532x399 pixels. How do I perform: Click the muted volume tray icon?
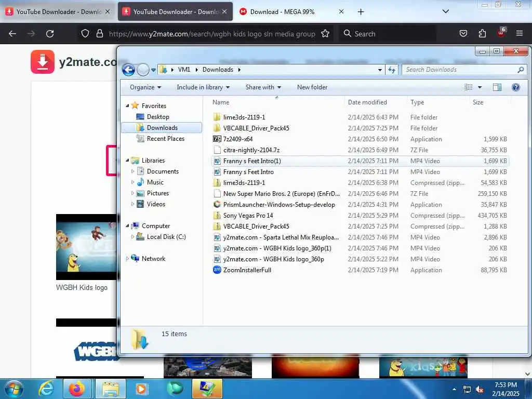(x=480, y=390)
